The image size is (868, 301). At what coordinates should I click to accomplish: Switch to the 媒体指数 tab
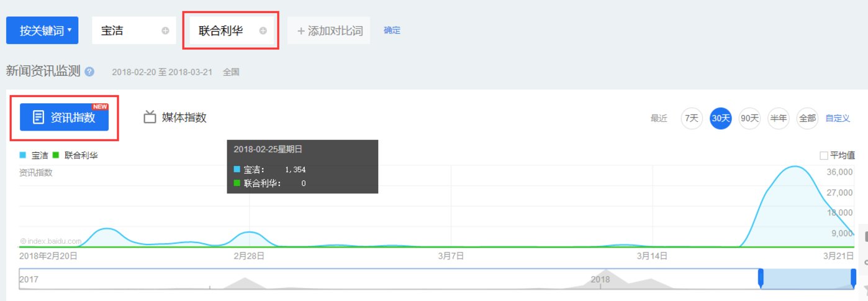pyautogui.click(x=175, y=117)
